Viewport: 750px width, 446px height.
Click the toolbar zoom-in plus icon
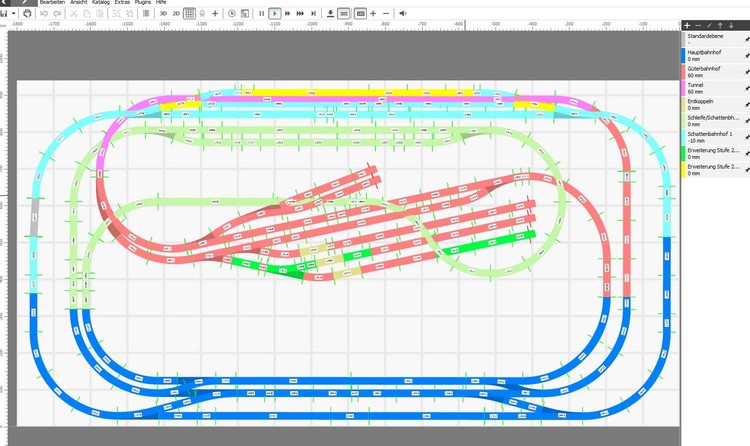click(x=373, y=13)
